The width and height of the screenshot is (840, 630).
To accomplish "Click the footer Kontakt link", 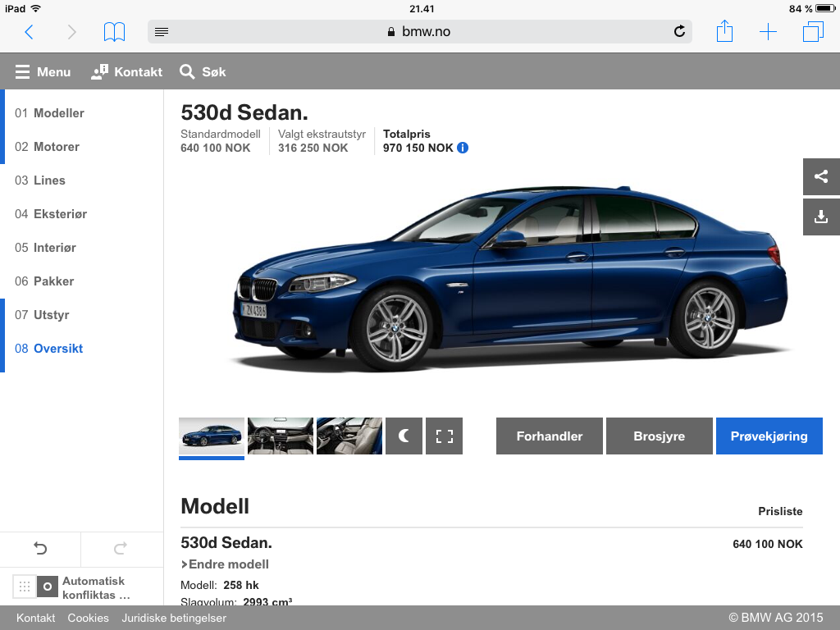I will point(35,618).
